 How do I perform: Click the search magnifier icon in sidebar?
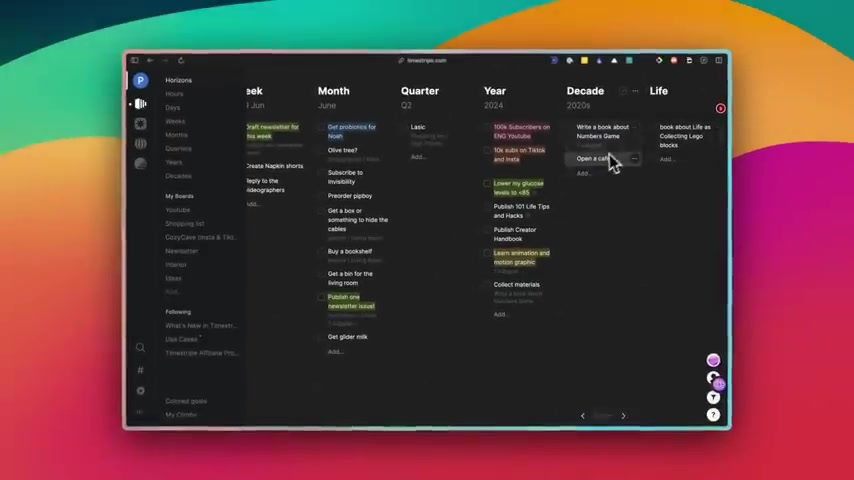click(140, 348)
